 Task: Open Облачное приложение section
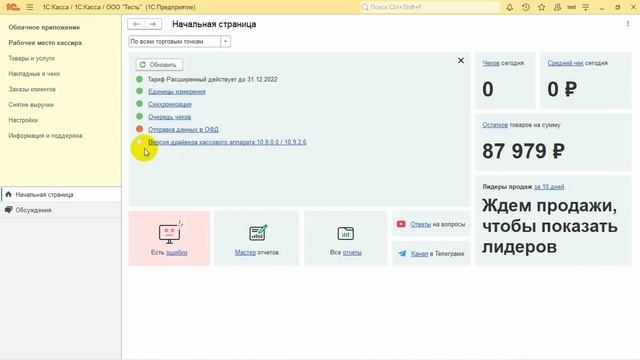click(44, 27)
